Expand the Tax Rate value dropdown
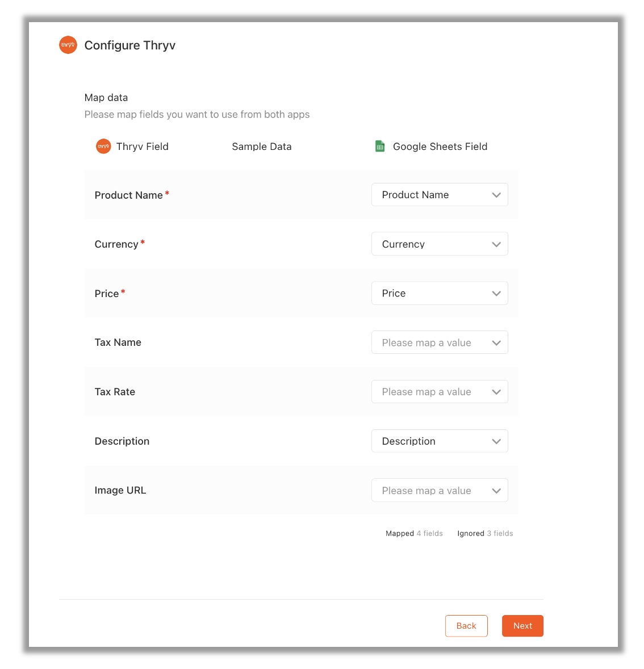Screen dimensions: 644x669 coord(440,392)
